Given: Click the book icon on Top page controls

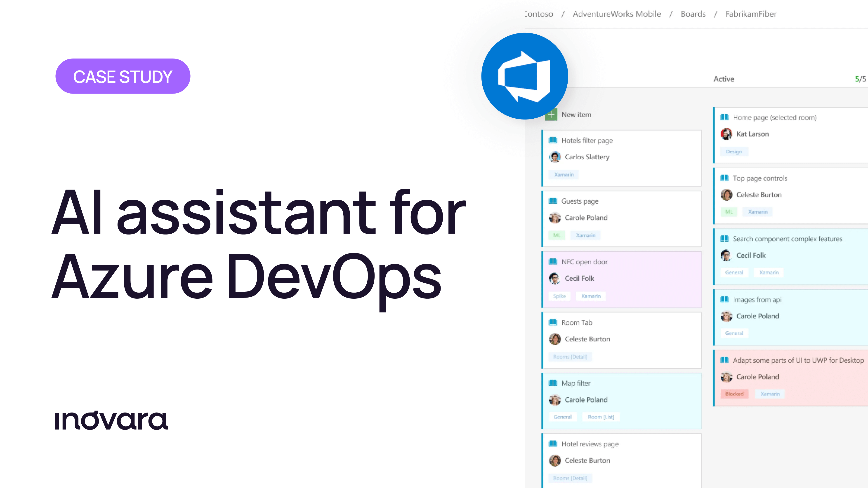Looking at the screenshot, I should [x=724, y=178].
